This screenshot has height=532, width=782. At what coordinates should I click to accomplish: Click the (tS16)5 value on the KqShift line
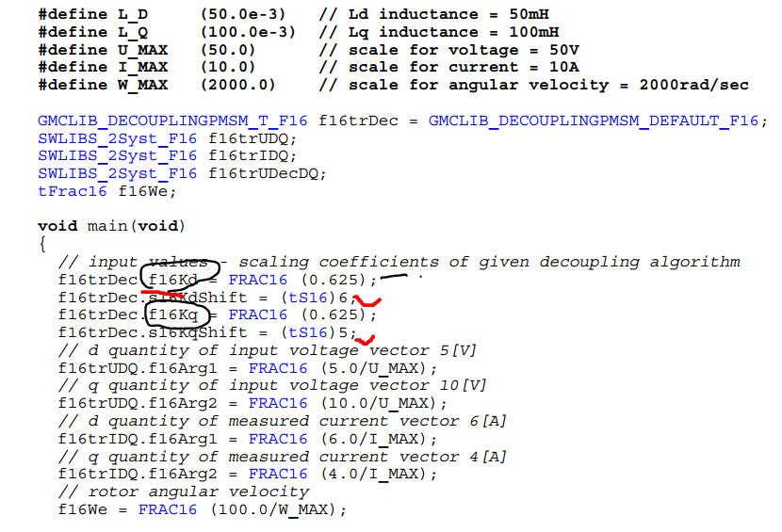[x=315, y=332]
